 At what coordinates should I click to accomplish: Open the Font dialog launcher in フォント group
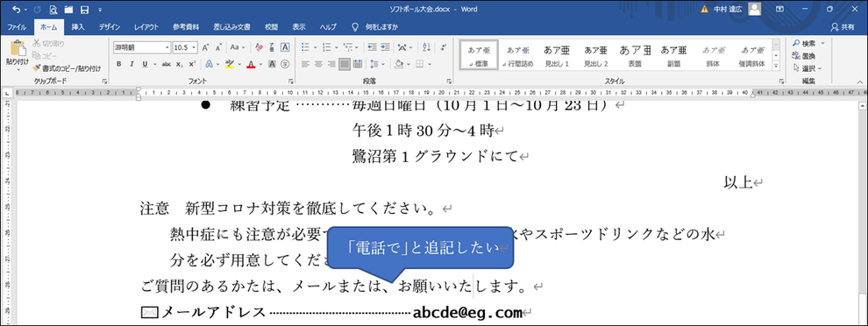pyautogui.click(x=291, y=81)
